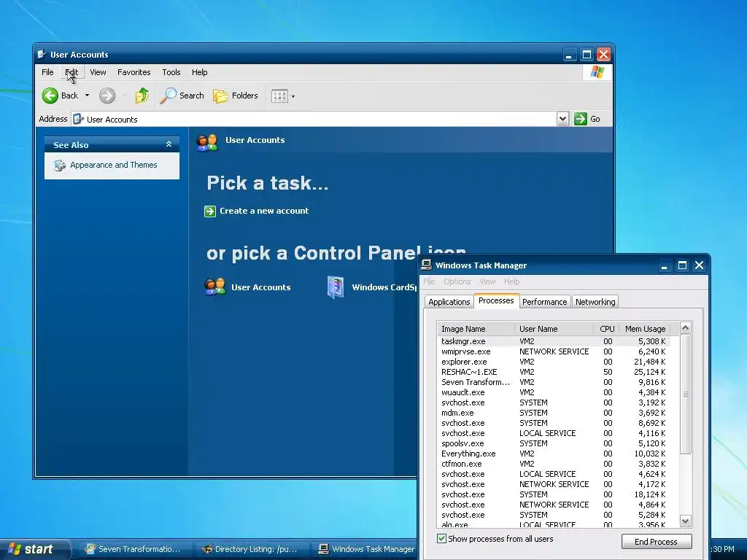Open the Networking tab
Image resolution: width=747 pixels, height=560 pixels.
point(595,302)
